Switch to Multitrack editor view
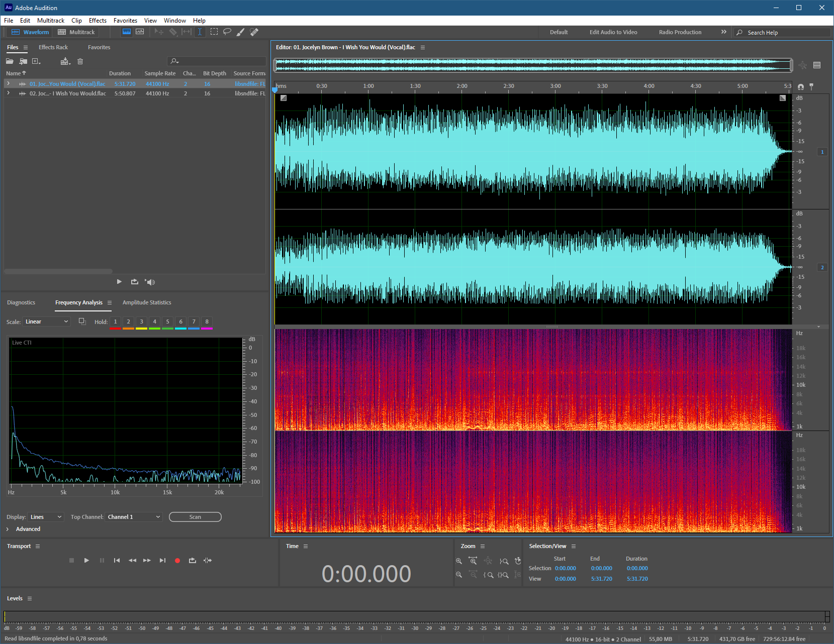This screenshot has height=644, width=834. [x=76, y=32]
